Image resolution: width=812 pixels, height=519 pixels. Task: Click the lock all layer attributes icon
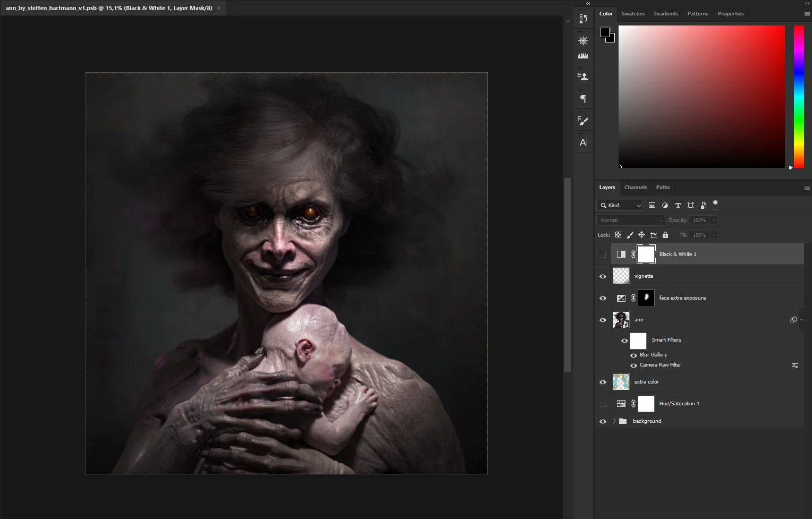(665, 235)
